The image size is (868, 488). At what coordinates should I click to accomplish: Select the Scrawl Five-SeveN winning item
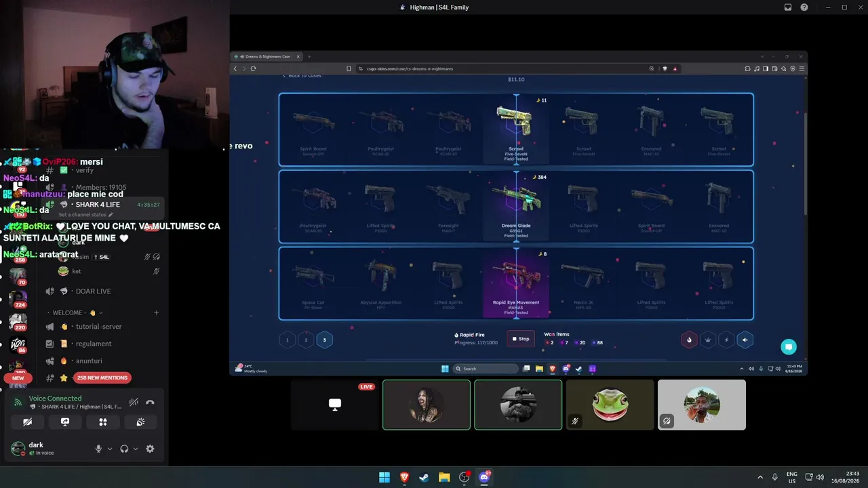click(x=516, y=129)
